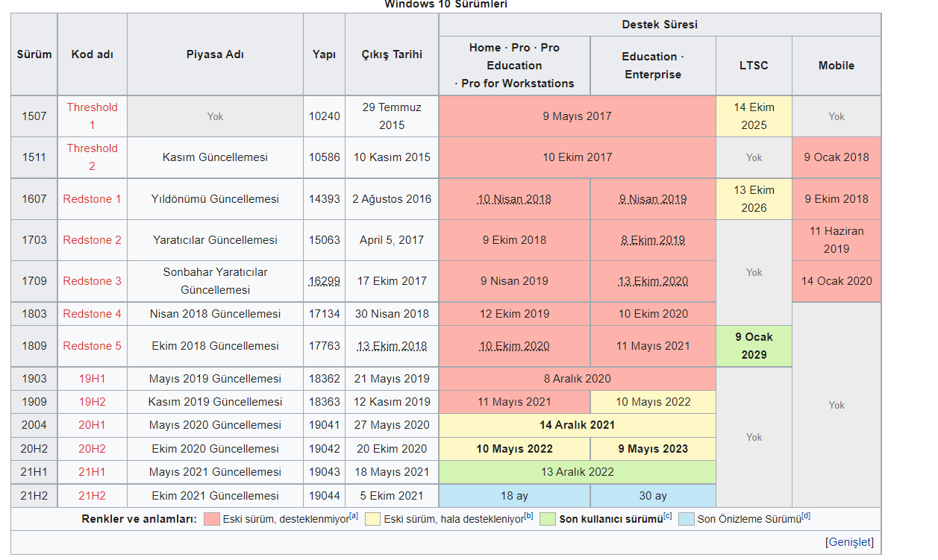Open the Threshold 1 red link
The width and height of the screenshot is (938, 560).
pos(92,116)
